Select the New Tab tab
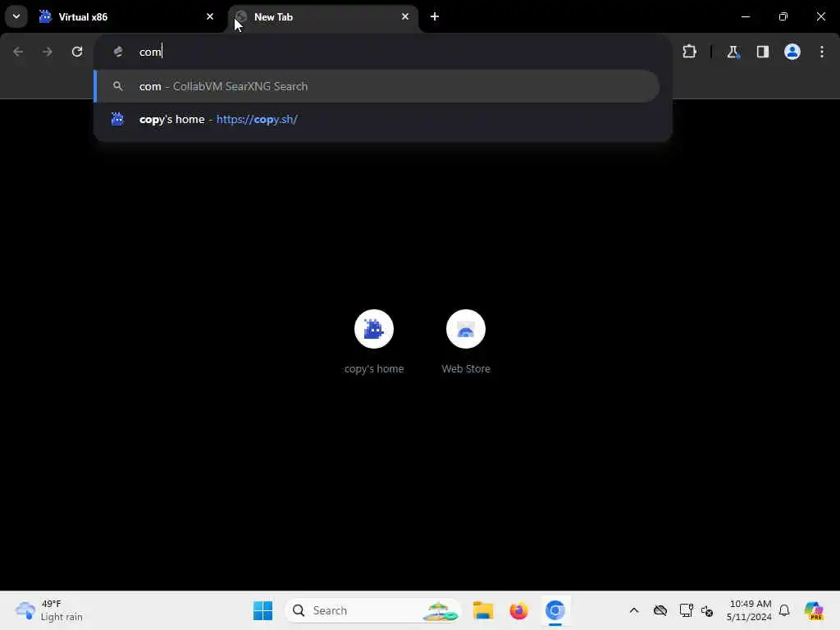The image size is (840, 630). click(x=323, y=16)
